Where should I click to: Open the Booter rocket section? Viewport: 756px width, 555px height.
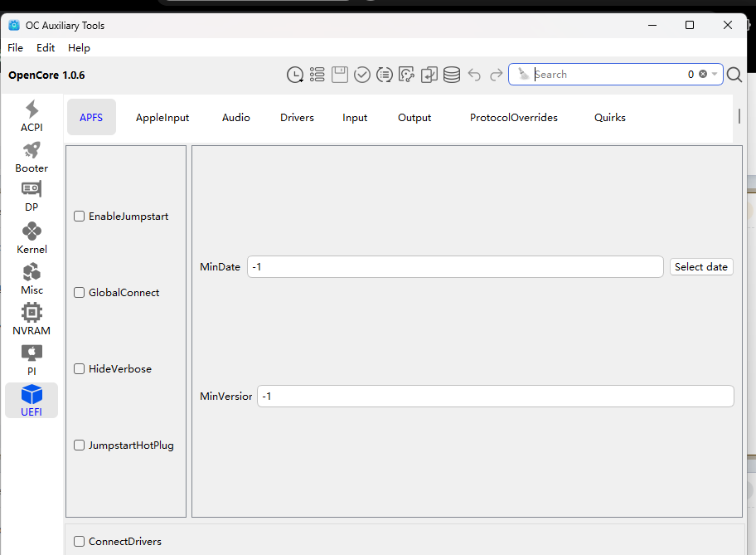coord(31,157)
